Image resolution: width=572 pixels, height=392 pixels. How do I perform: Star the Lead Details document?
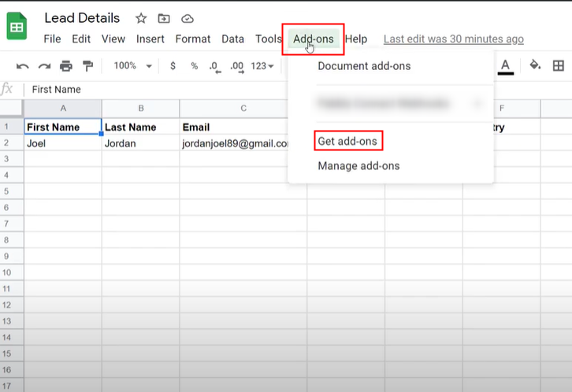point(141,18)
